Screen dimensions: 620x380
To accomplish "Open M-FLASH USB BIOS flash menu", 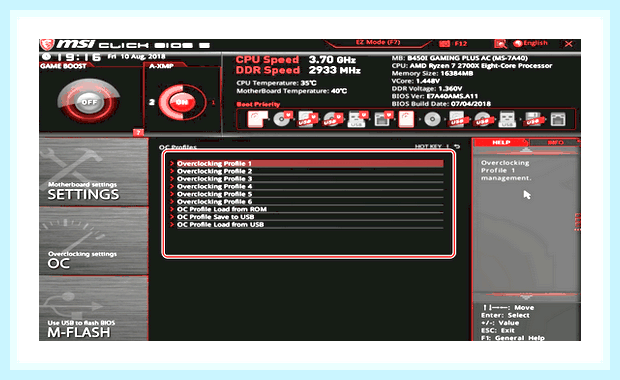I will 94,308.
